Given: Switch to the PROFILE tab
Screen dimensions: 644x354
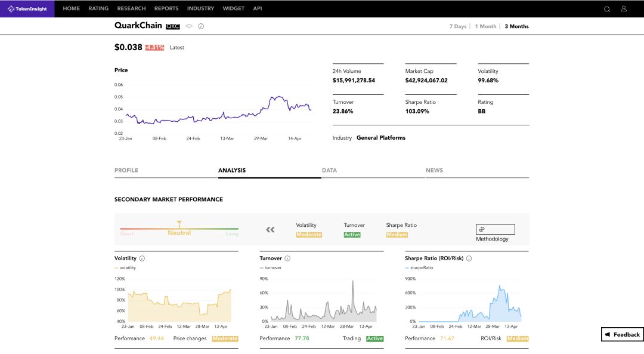Looking at the screenshot, I should pyautogui.click(x=166, y=170).
